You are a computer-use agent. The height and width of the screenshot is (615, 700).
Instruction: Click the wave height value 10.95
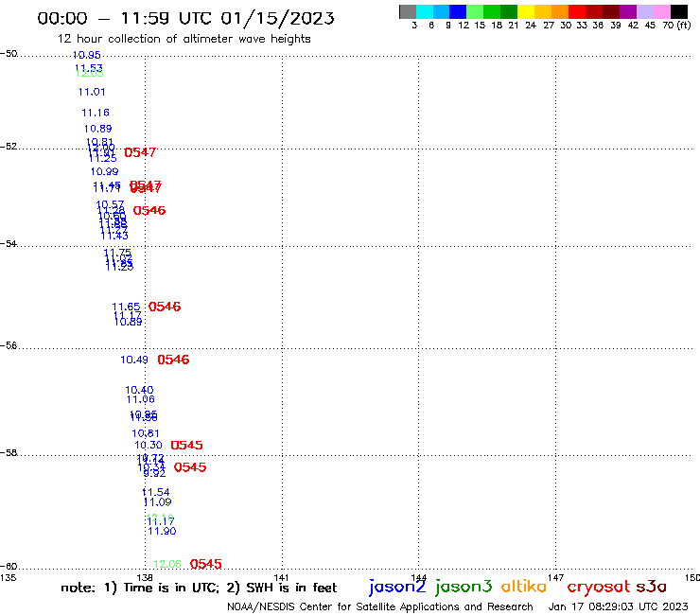click(87, 55)
